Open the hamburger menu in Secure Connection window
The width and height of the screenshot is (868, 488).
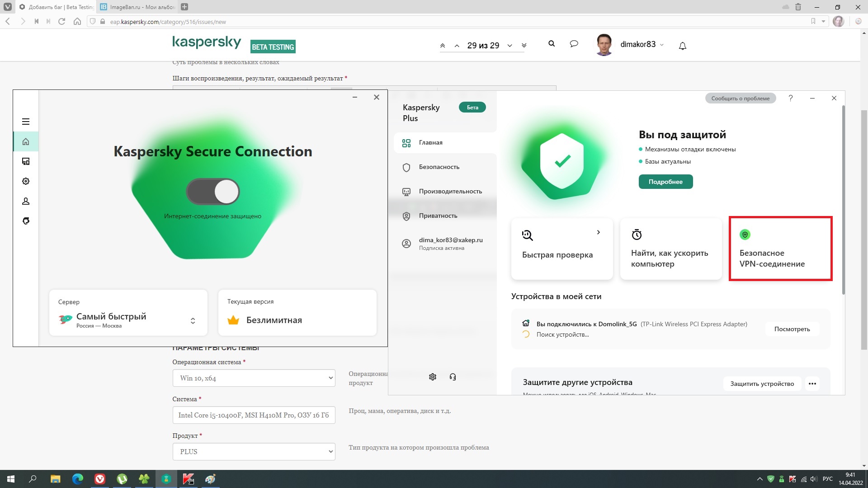coord(26,122)
